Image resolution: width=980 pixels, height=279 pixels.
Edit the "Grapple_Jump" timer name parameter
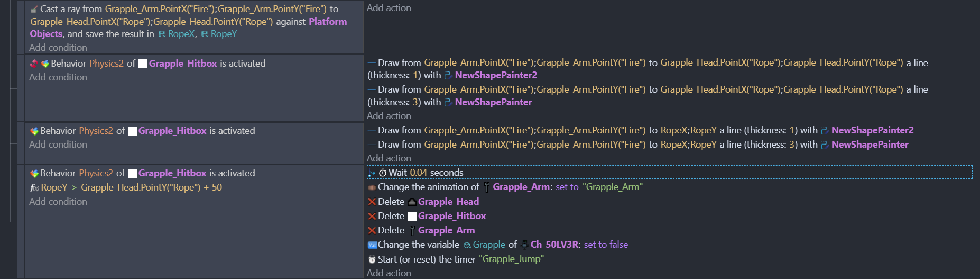click(511, 259)
